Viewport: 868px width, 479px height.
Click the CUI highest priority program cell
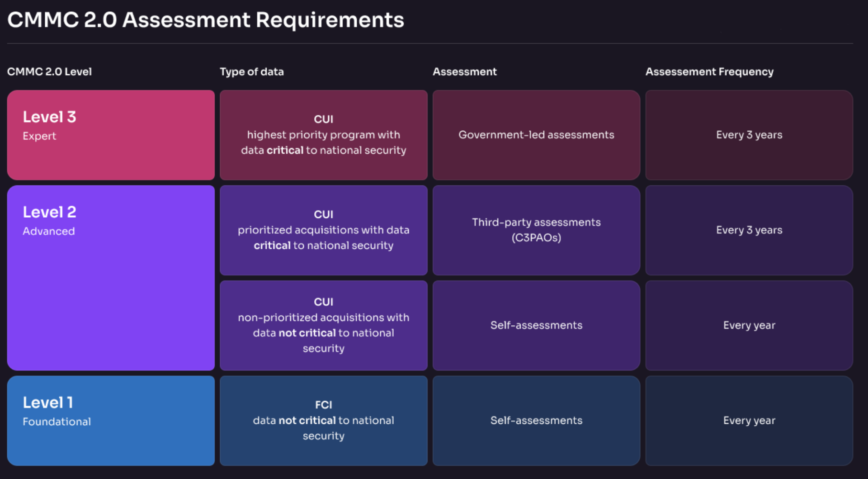click(x=324, y=135)
